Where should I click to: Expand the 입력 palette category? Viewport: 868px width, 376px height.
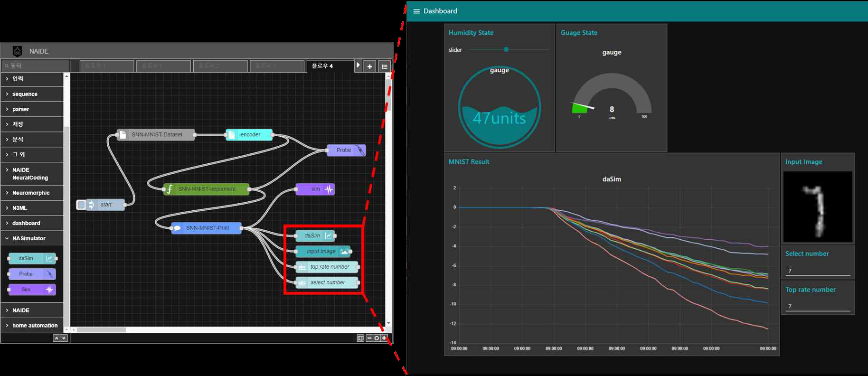pos(32,79)
